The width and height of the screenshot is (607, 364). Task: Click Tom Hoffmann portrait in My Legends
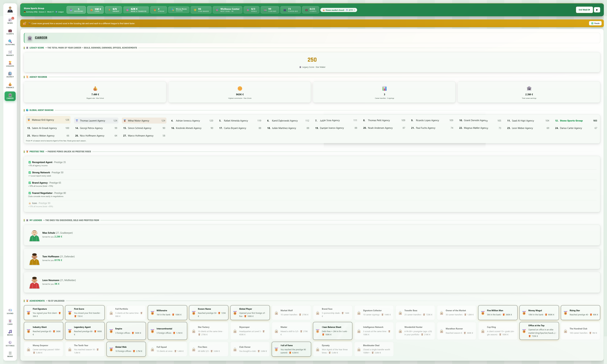coord(34,259)
